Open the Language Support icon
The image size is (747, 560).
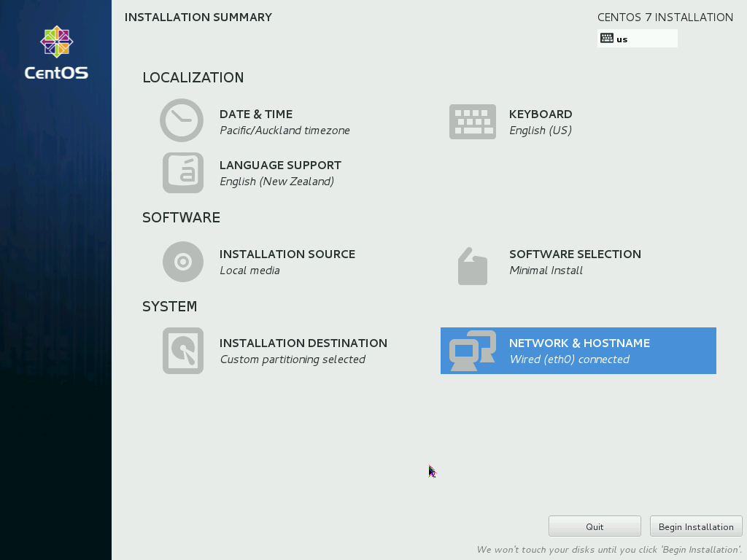pyautogui.click(x=183, y=173)
